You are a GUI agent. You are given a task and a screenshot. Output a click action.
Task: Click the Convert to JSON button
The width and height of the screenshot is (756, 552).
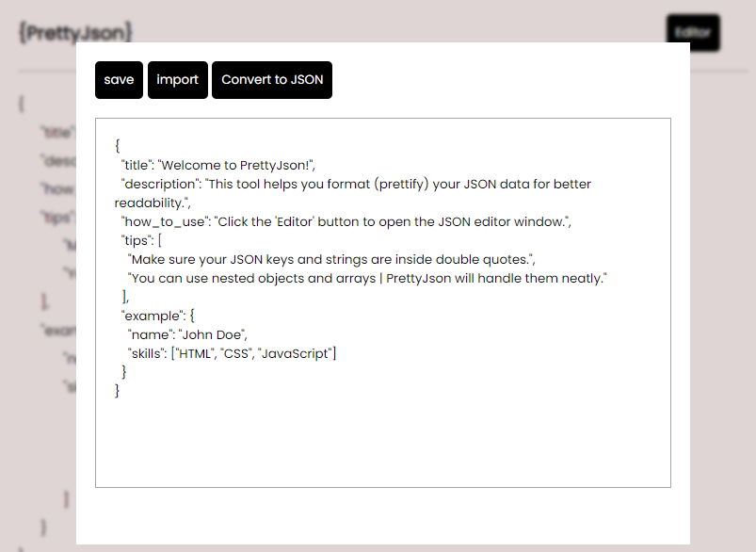tap(272, 80)
